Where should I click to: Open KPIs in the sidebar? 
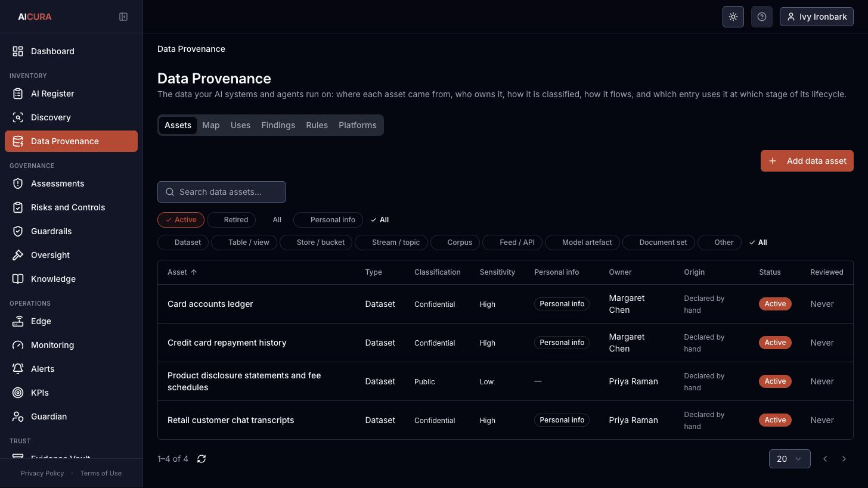click(71, 393)
